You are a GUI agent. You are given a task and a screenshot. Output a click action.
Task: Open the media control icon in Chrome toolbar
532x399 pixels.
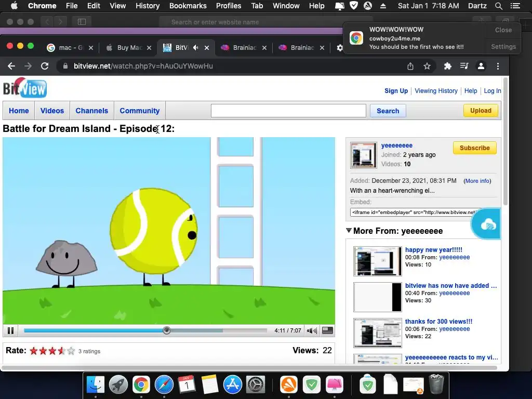tap(464, 66)
